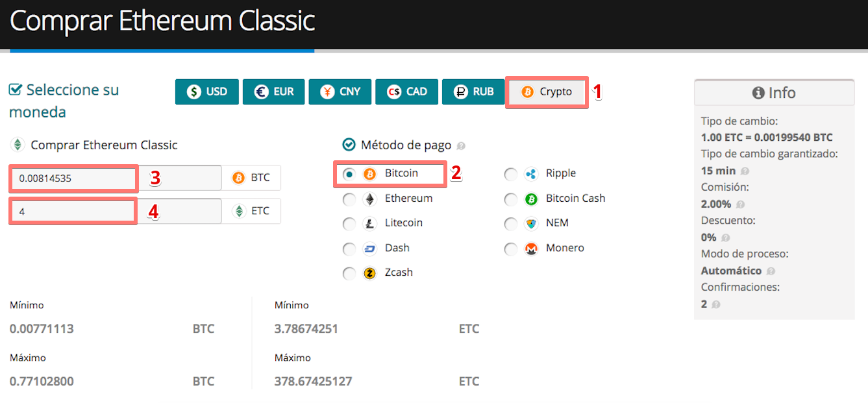Click the maximum value 0.77102800
This screenshot has width=868, height=403.
point(42,382)
